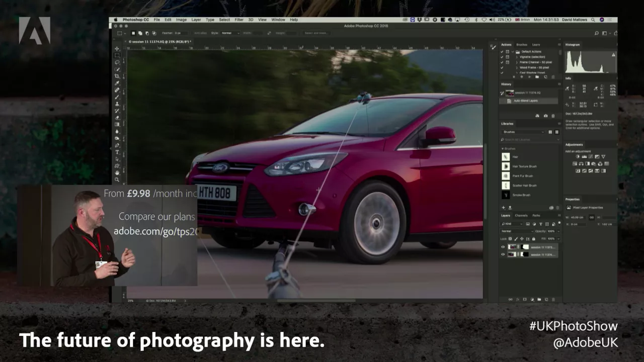This screenshot has height=362, width=644.
Task: Switch to the Brushes tab beside Actions
Action: click(522, 45)
